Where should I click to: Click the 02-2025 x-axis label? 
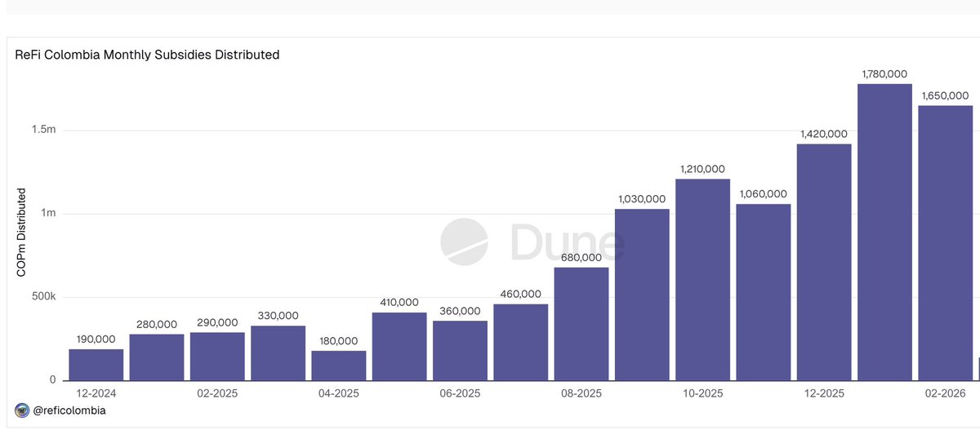(217, 393)
